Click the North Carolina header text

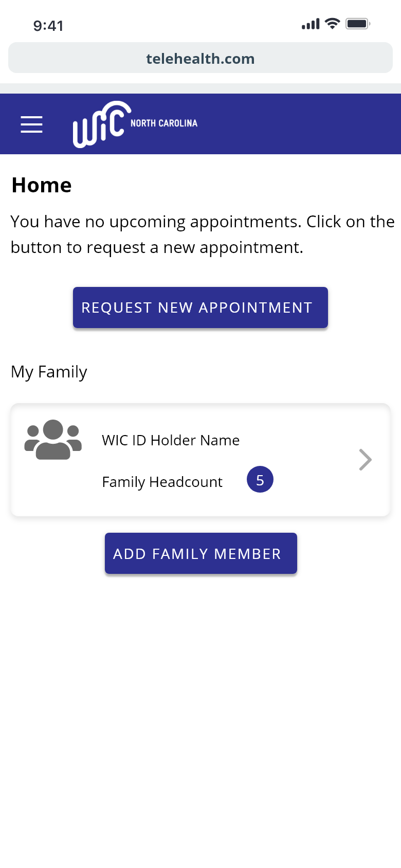[x=164, y=123]
